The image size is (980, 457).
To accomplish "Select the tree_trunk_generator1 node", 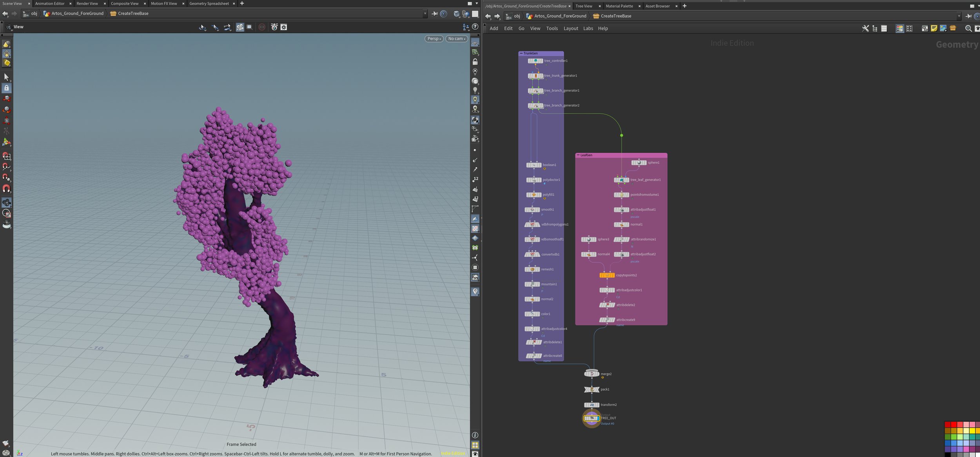I will click(x=535, y=76).
